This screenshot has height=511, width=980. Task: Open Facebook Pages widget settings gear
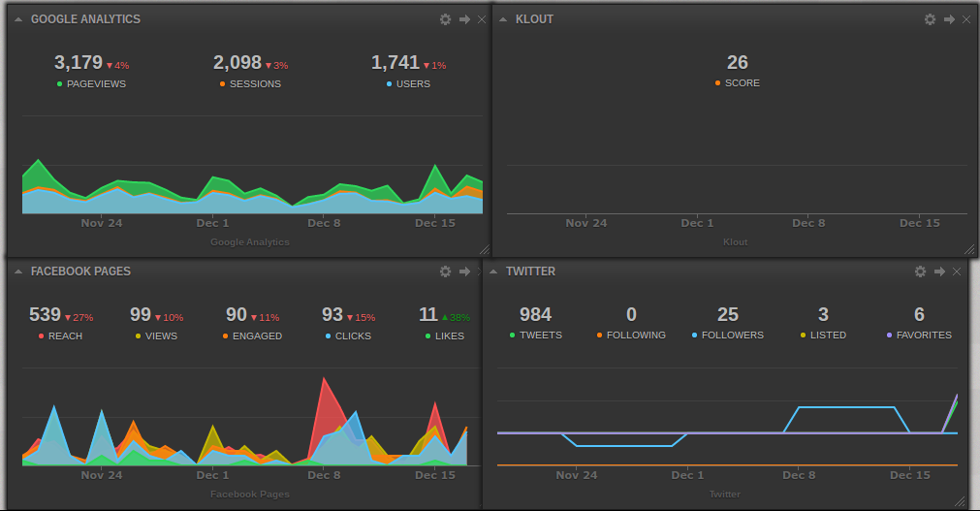pyautogui.click(x=445, y=271)
